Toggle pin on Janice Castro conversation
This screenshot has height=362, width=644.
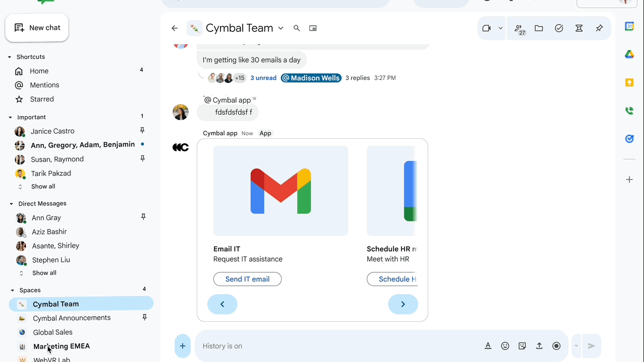pos(142,131)
